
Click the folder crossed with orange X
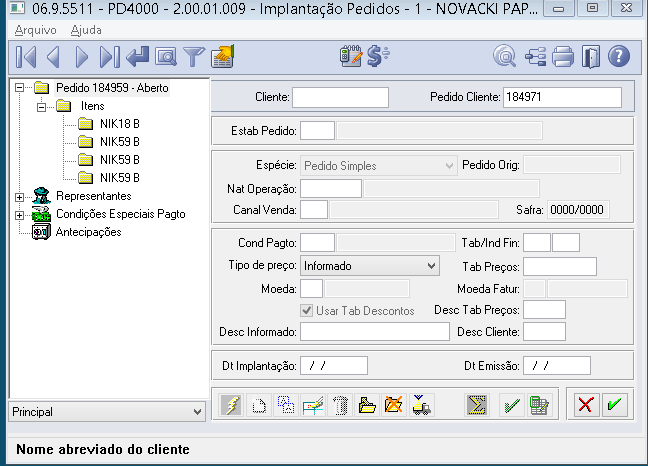[394, 405]
